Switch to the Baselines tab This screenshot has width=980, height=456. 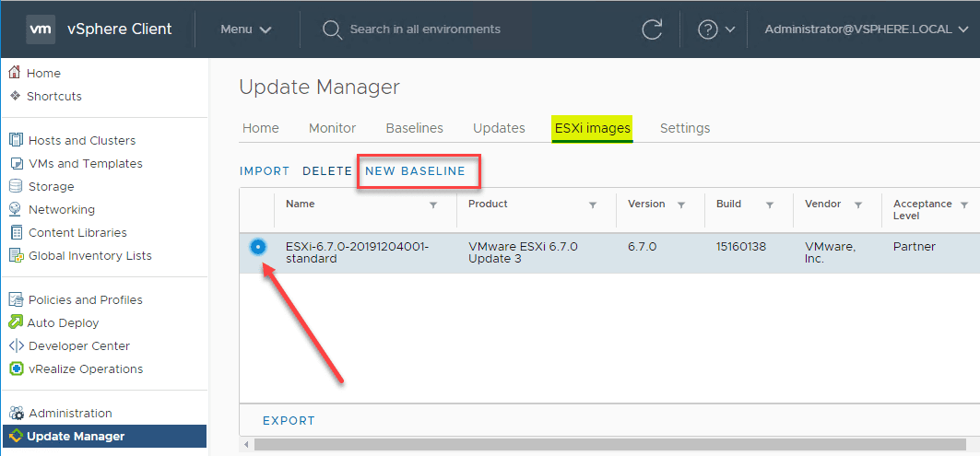(414, 128)
